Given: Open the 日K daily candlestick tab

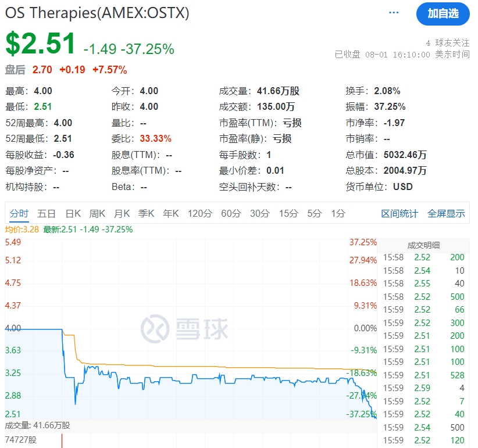Looking at the screenshot, I should [x=73, y=213].
